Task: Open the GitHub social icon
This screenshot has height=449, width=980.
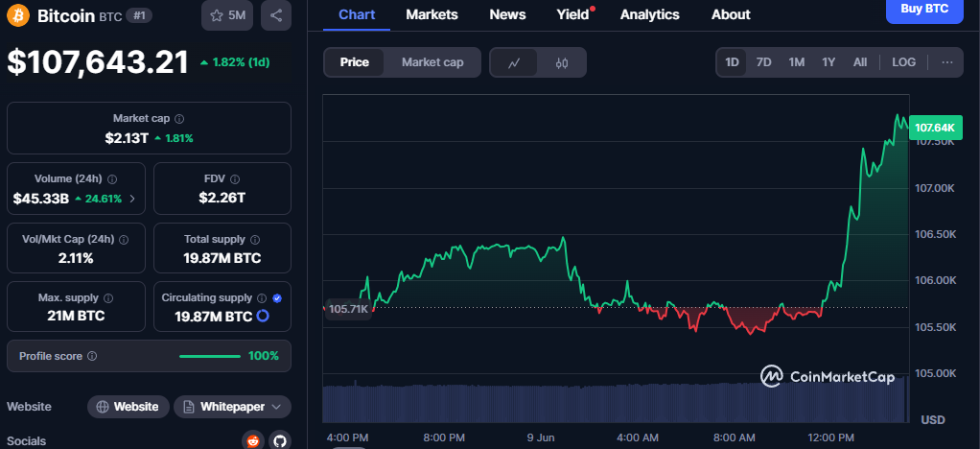Action: coord(280,441)
